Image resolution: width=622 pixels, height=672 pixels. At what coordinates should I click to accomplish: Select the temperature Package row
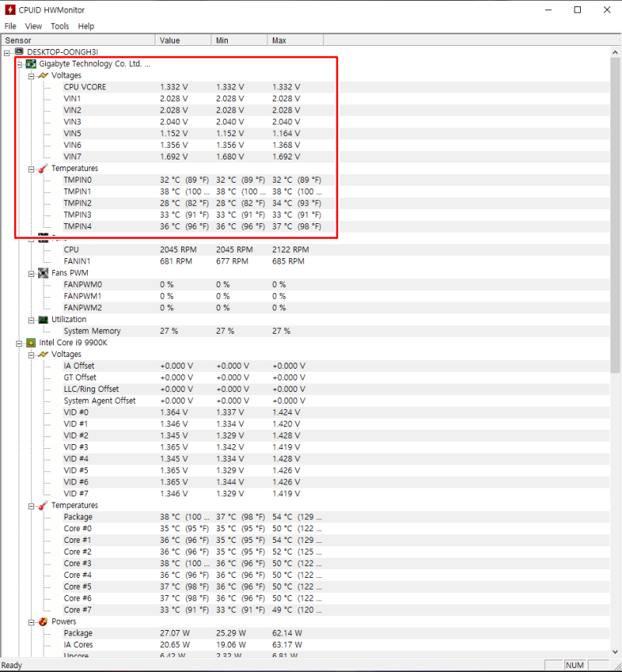pos(335,517)
